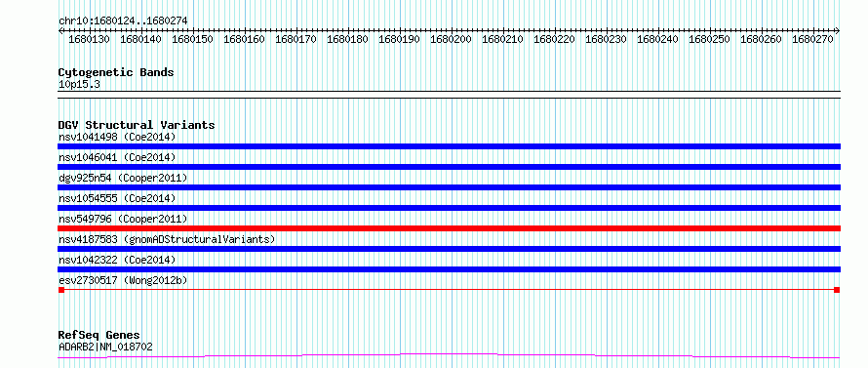
Task: Select the blue bar for nsv1046041
Action: tap(449, 167)
